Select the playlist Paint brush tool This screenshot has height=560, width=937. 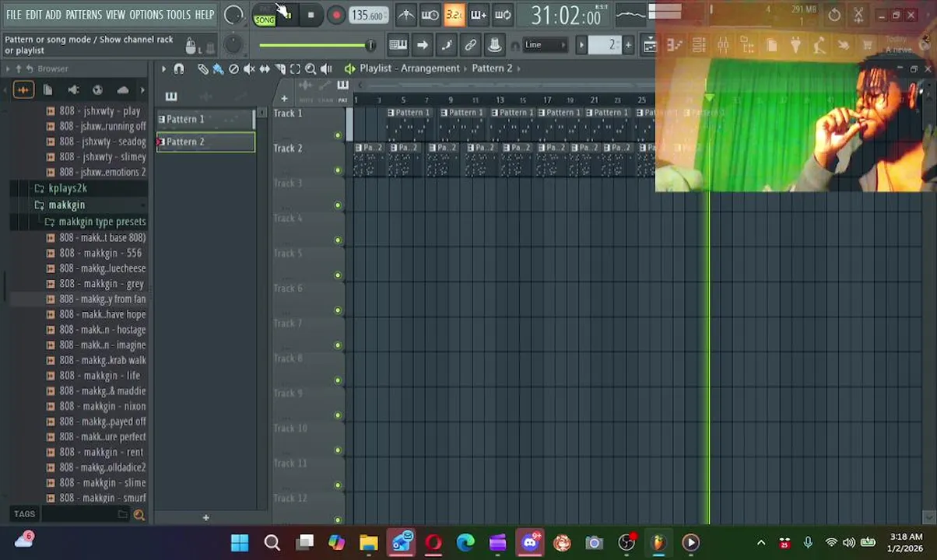tap(218, 69)
